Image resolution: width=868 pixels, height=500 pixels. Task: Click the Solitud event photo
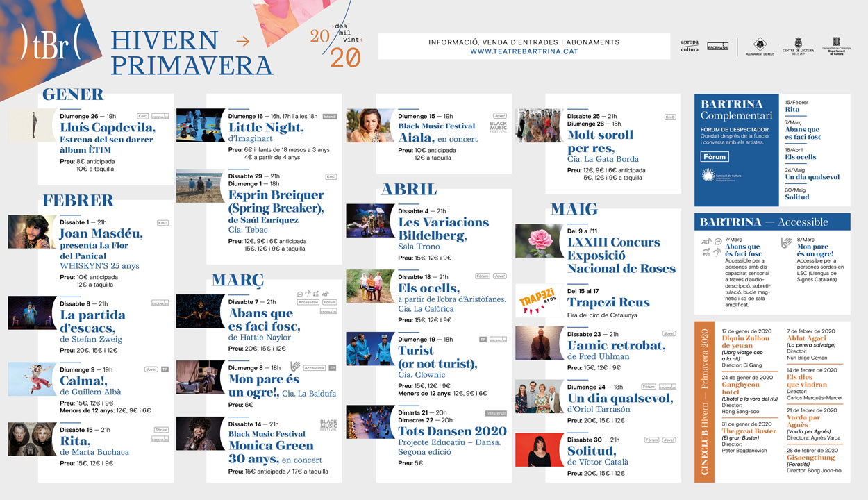539,450
